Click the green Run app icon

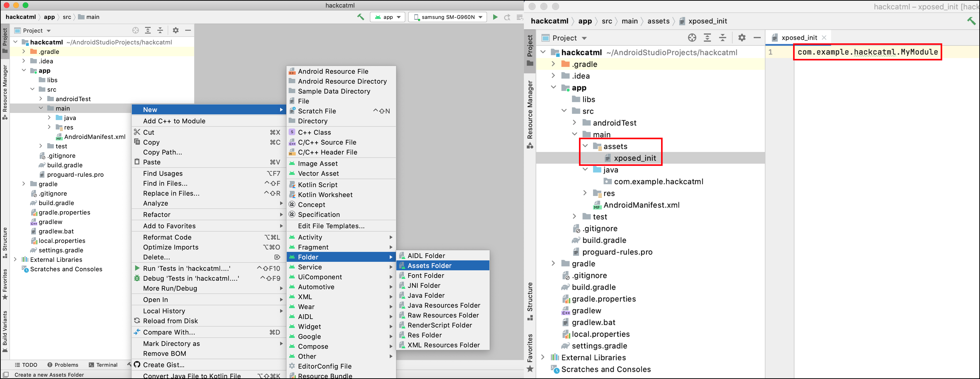(x=495, y=17)
